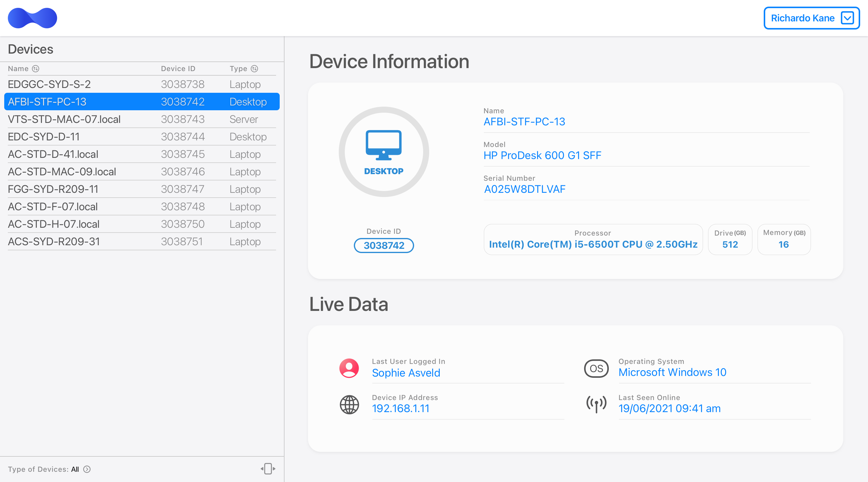868x482 pixels.
Task: Select the ACS-SYD-R209-31 device row
Action: [x=142, y=242]
